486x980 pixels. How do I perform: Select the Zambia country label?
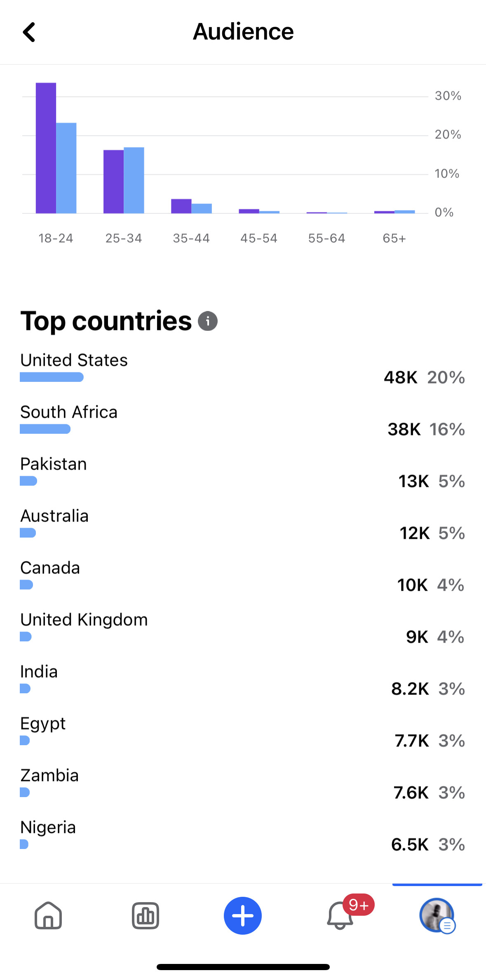pyautogui.click(x=49, y=776)
